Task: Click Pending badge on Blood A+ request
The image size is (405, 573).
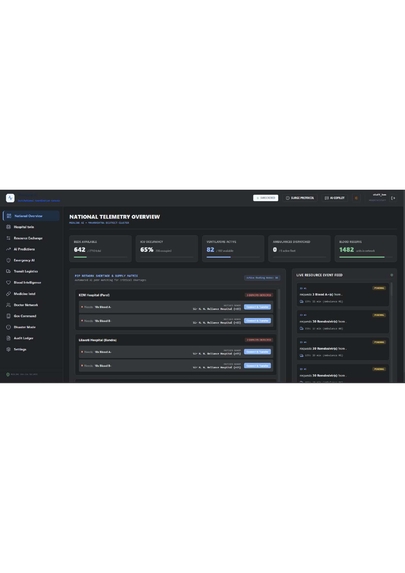Action: 379,288
